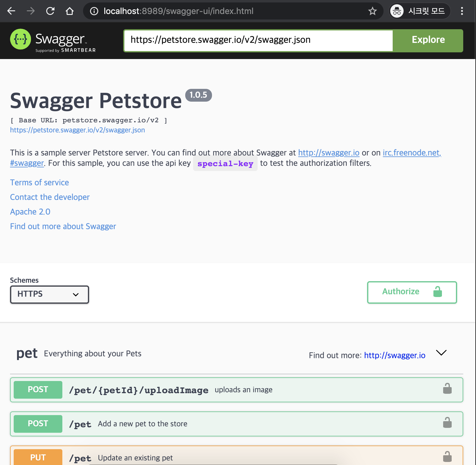This screenshot has width=476, height=465.
Task: Click the padlock on POST /pet endpoint
Action: tap(447, 423)
